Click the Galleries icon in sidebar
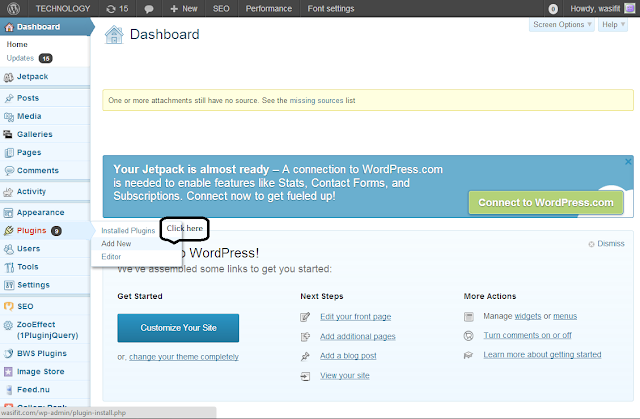This screenshot has width=640, height=419. tap(8, 134)
